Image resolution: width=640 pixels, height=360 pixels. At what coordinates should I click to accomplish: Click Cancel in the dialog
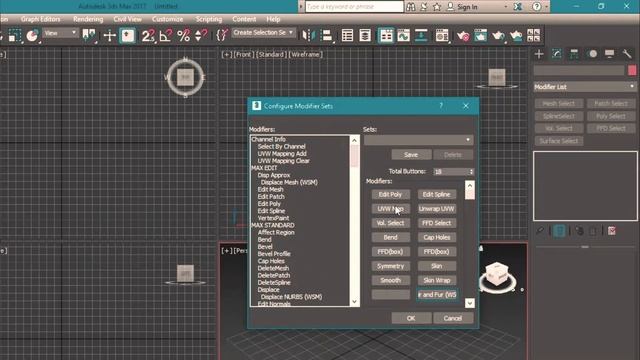coord(453,318)
